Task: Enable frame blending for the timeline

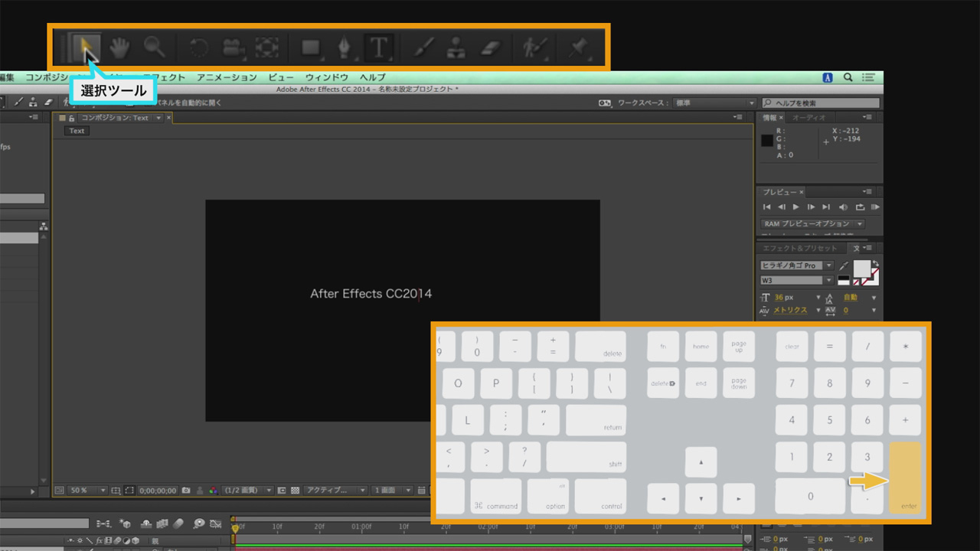Action: 162,524
